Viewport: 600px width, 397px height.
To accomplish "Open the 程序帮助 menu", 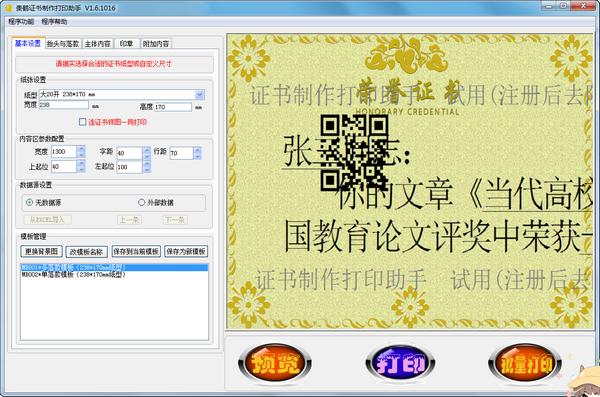I will coord(54,22).
